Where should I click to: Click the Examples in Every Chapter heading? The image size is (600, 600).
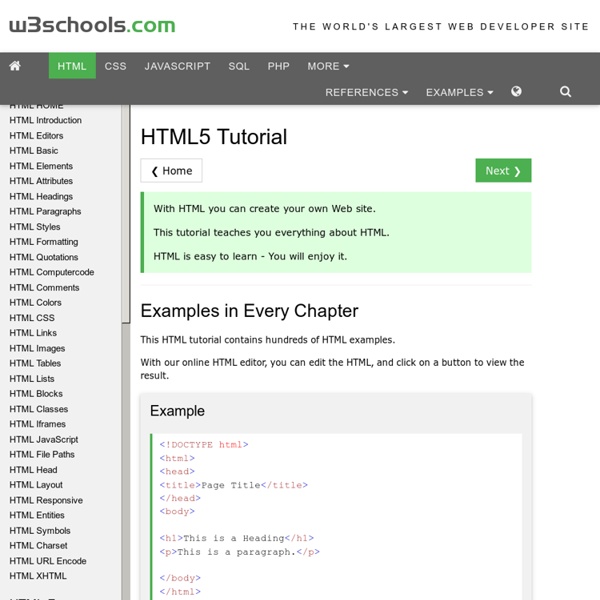[x=249, y=311]
